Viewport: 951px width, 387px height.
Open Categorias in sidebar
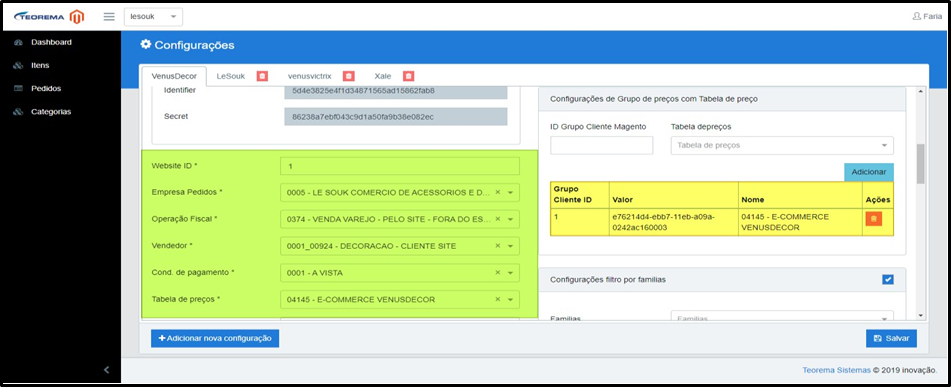[51, 112]
